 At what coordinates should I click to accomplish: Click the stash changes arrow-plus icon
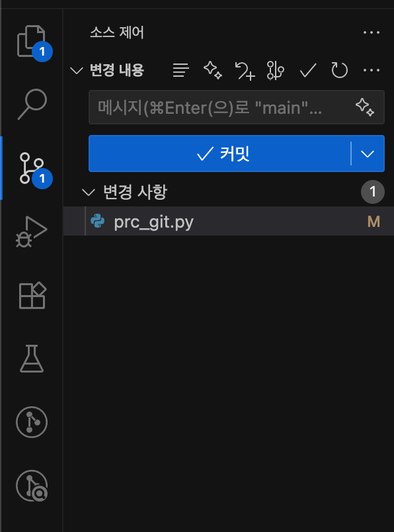click(245, 71)
